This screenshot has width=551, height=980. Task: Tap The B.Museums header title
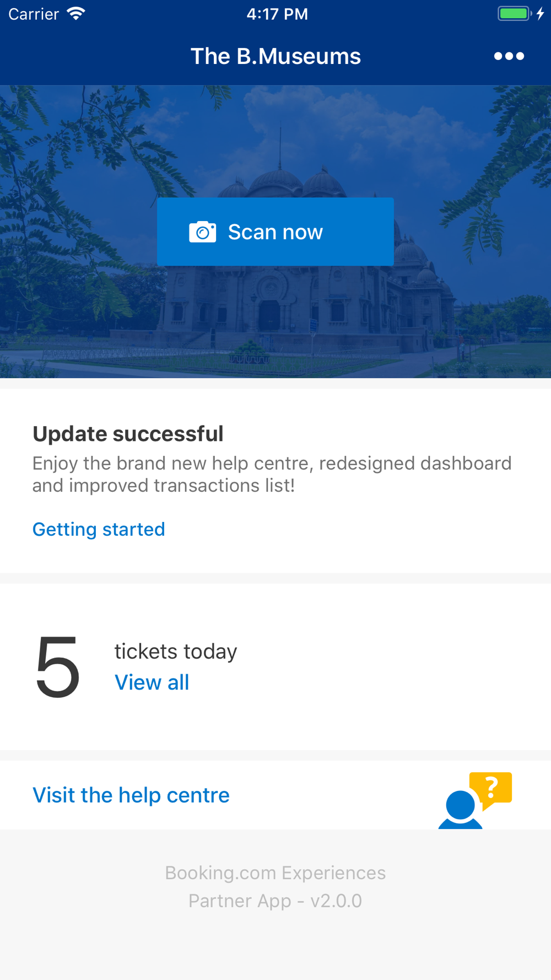click(x=275, y=56)
